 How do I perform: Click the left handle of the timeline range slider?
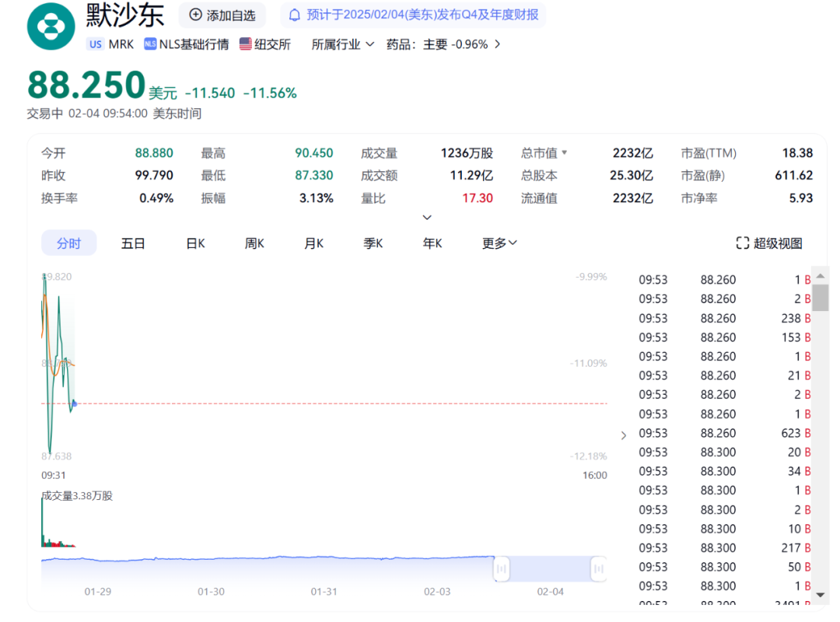(x=502, y=569)
